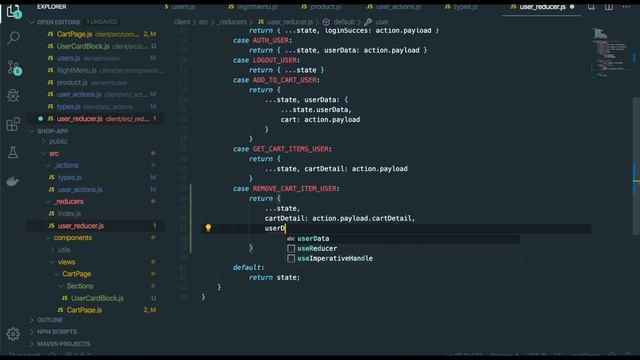Choose the useImperativeHandle suggestion

click(x=402, y=258)
